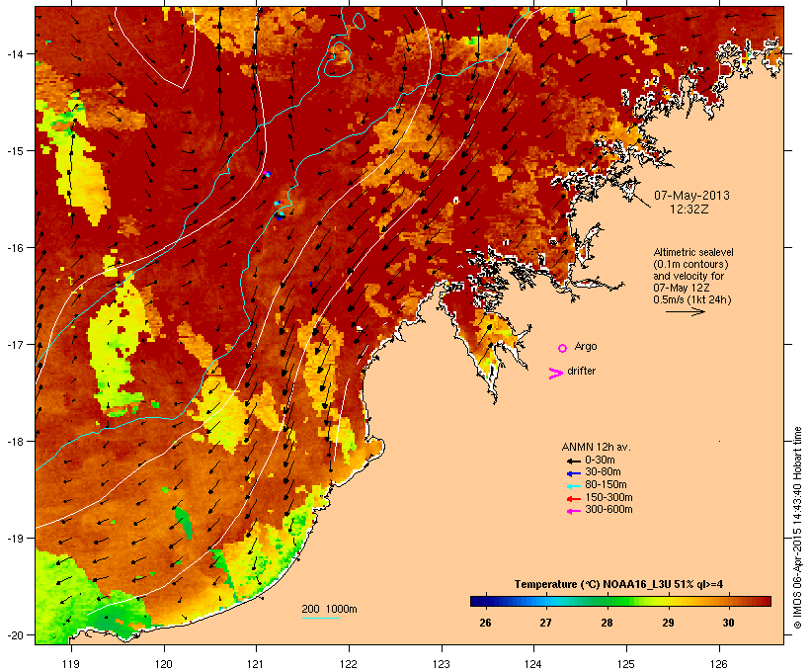810x672 pixels.
Task: Click the '124' longitude axis label
Action: (533, 664)
